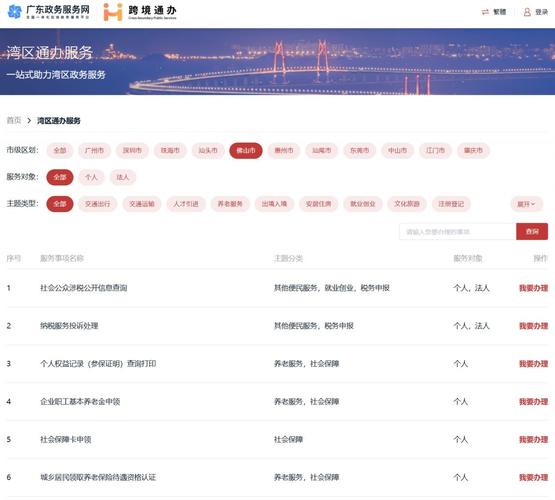
Task: Click 其他便民服务，税务申报 category cell
Action: [x=314, y=326]
